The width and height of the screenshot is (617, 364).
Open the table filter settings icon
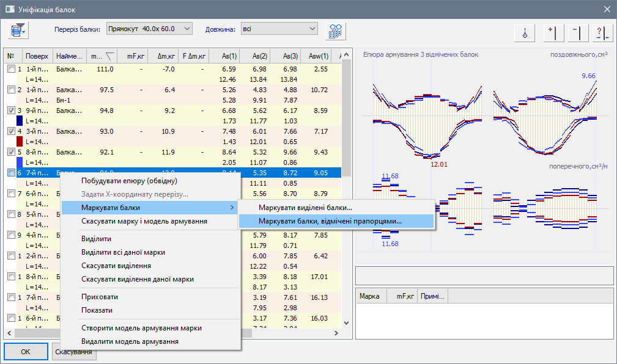tap(18, 29)
